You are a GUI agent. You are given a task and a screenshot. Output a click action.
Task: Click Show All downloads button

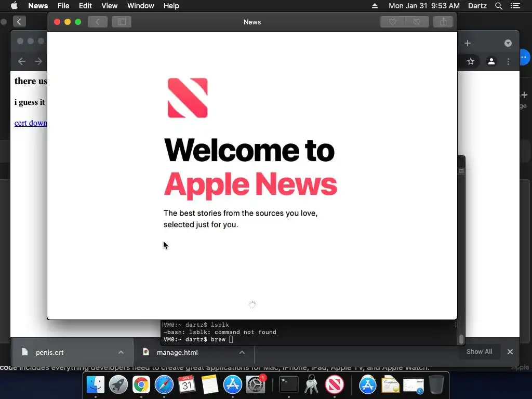pos(479,352)
